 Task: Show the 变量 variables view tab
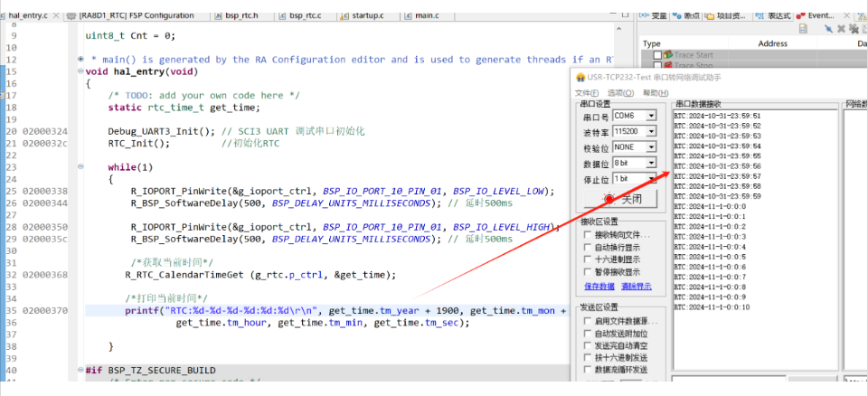tap(653, 15)
